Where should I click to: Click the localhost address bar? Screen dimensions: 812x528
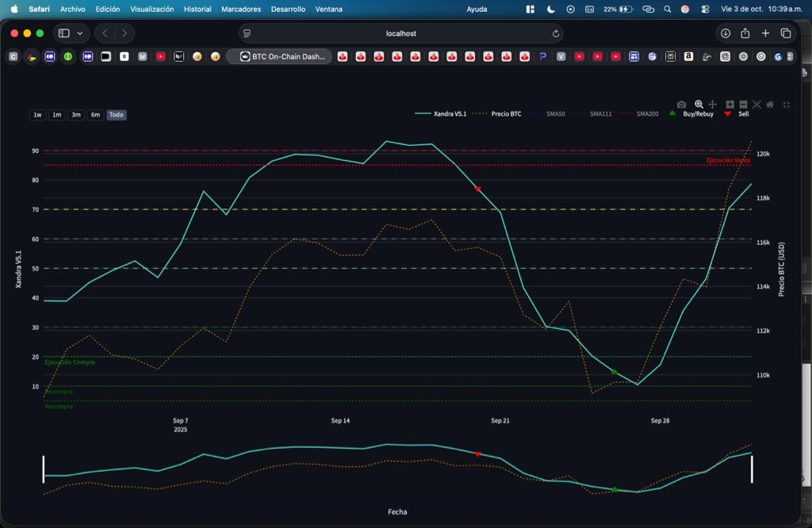coord(400,33)
